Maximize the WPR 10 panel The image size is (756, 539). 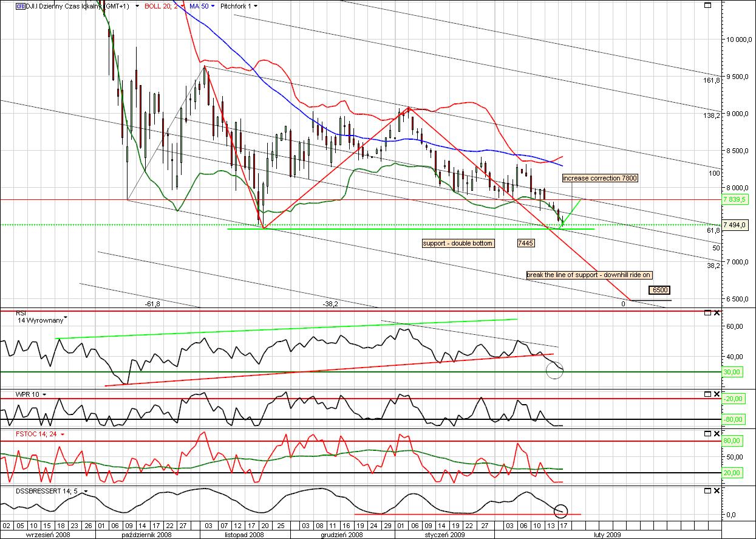707,394
